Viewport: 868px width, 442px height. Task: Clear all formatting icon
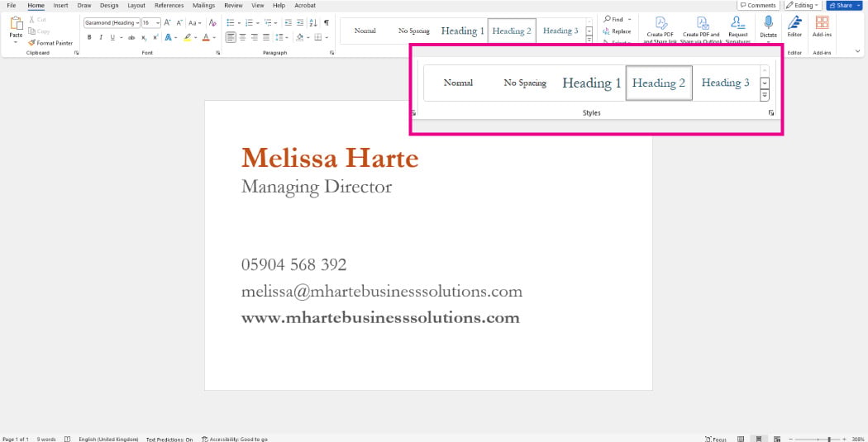pyautogui.click(x=212, y=22)
